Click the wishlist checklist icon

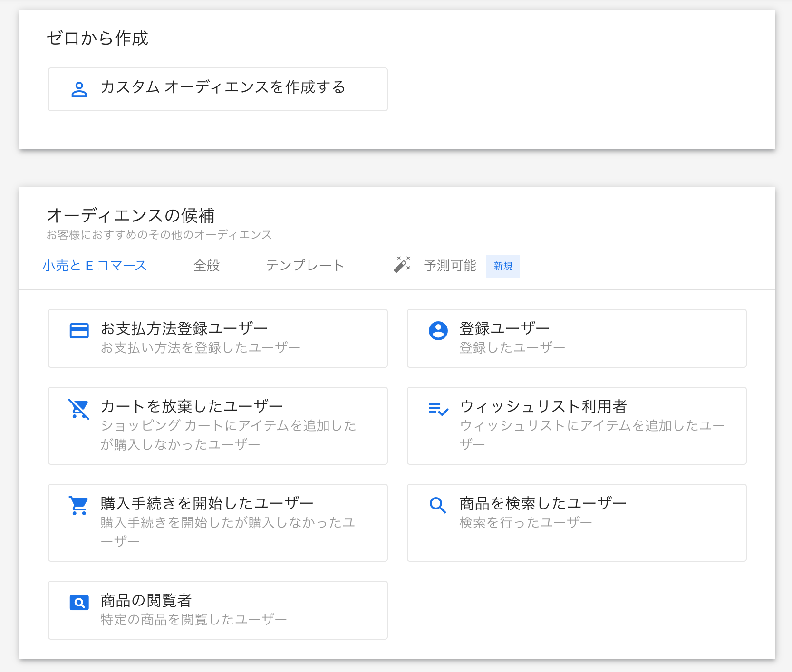click(438, 409)
